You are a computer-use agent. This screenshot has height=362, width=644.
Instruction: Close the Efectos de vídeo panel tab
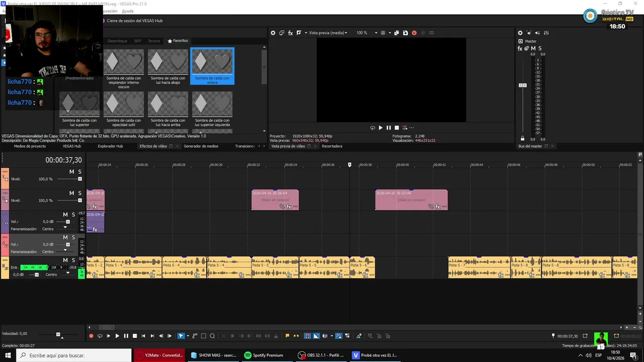177,146
